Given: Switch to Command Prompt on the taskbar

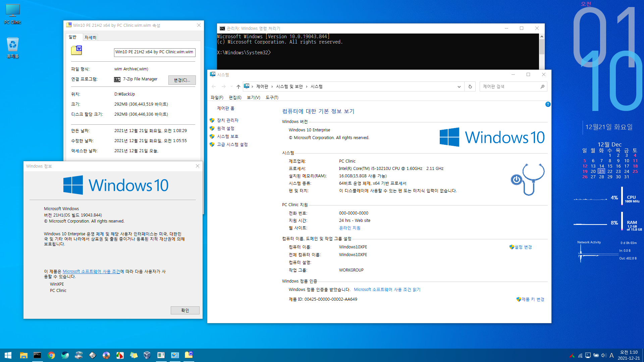Looking at the screenshot, I should click(x=37, y=355).
